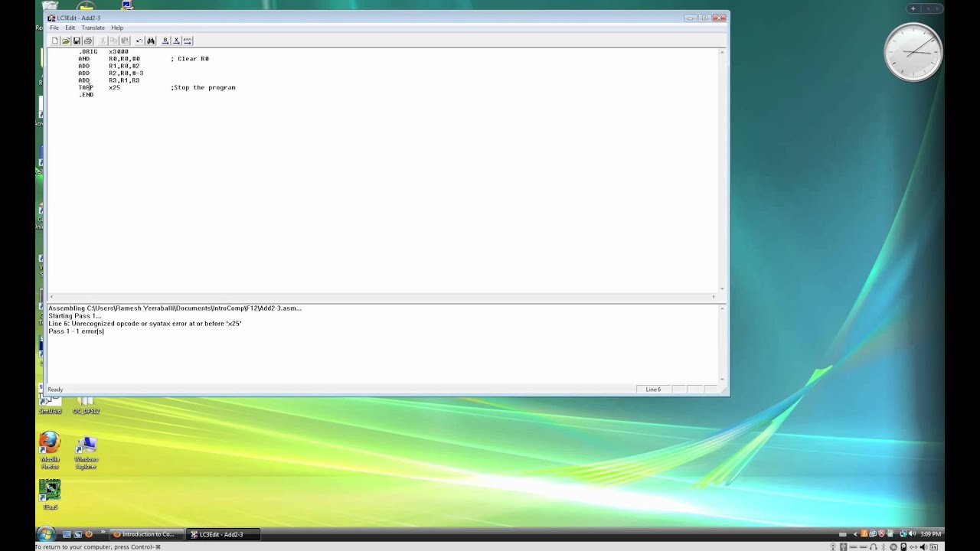Click the ADD R1,R0,#2 line
This screenshot has height=551, width=980.
pos(109,66)
